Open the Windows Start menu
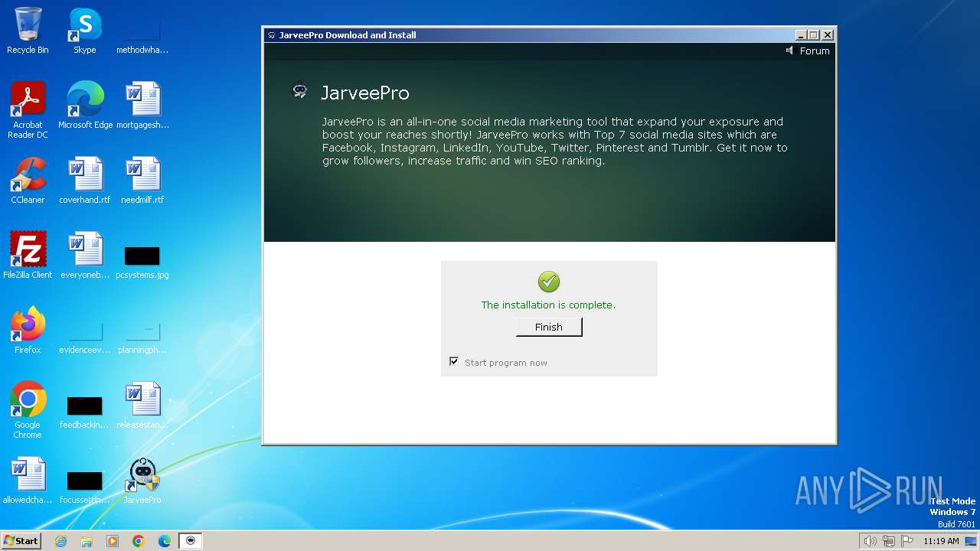The width and height of the screenshot is (980, 551). tap(21, 540)
